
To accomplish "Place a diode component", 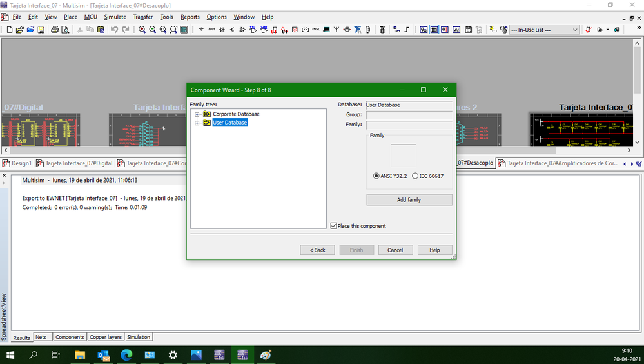I will click(222, 30).
